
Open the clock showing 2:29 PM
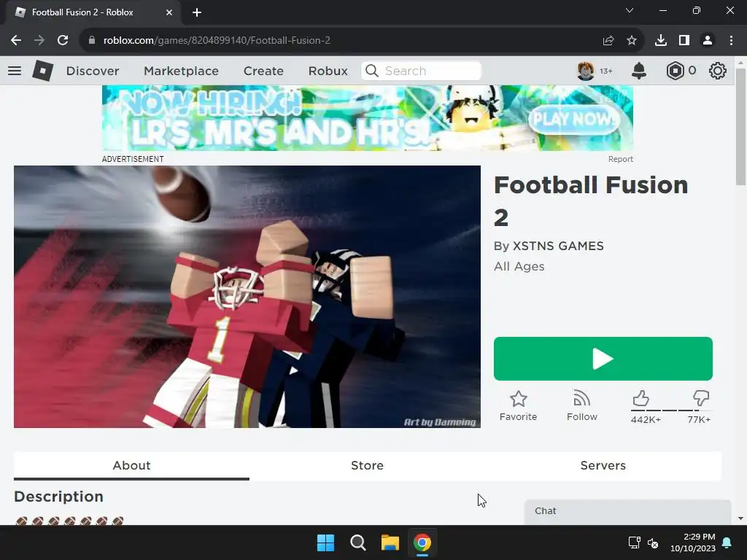pos(693,542)
